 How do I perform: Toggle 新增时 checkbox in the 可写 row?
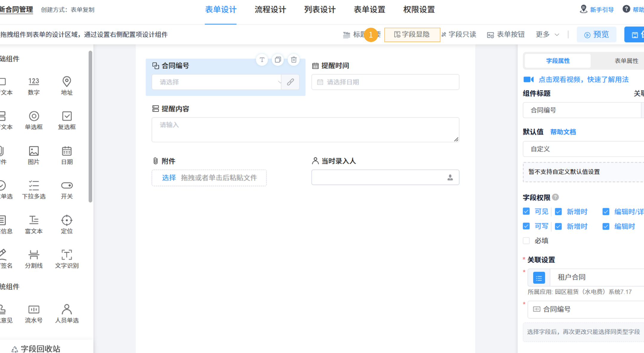558,226
